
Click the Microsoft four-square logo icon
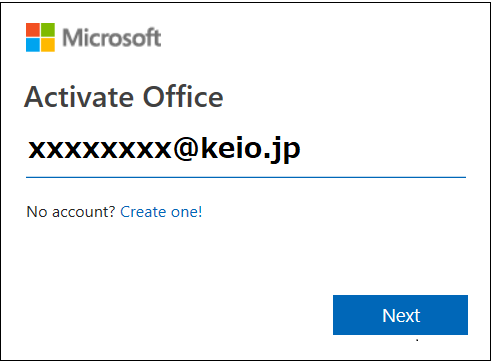(x=40, y=37)
